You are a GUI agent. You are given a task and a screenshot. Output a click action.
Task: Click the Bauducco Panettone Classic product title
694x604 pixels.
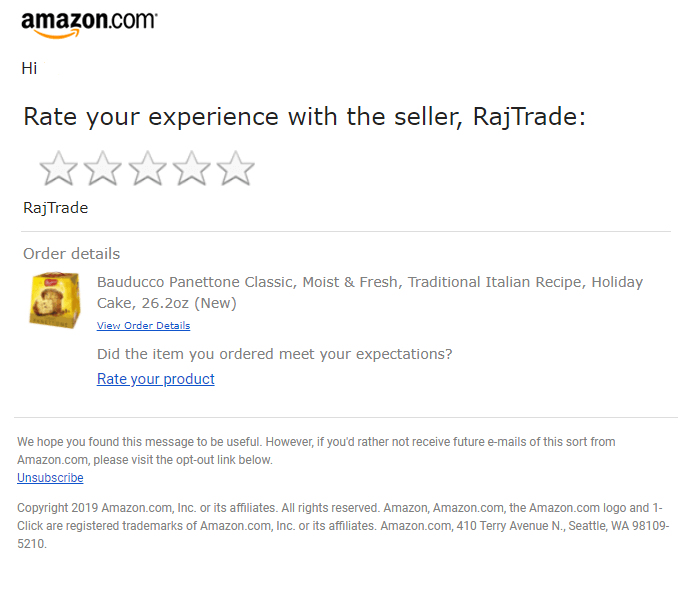click(369, 292)
